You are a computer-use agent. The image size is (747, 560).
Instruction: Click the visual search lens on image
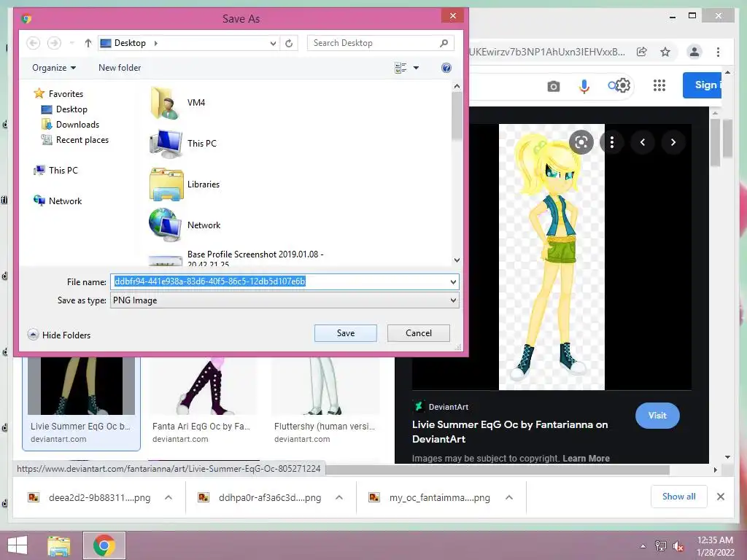click(581, 142)
